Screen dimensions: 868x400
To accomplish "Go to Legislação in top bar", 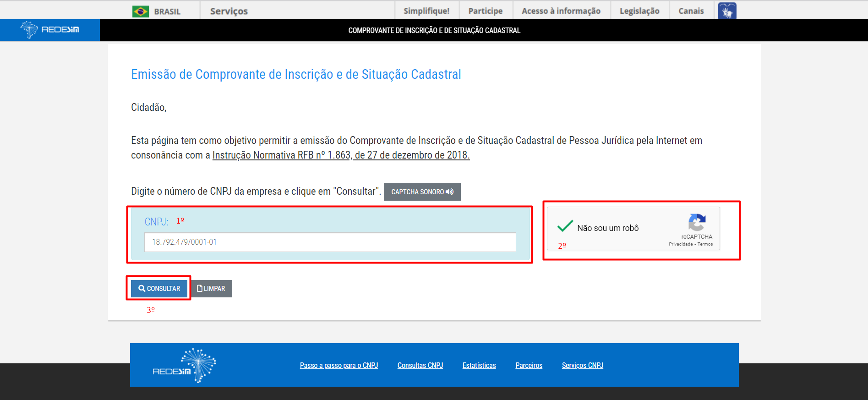I will 639,11.
